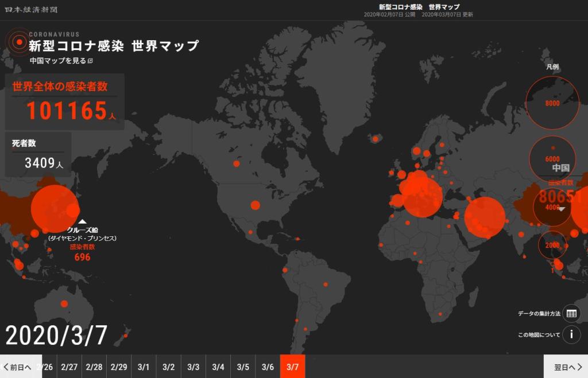Click the 8000 legend circle
This screenshot has height=378, width=588.
pyautogui.click(x=552, y=103)
